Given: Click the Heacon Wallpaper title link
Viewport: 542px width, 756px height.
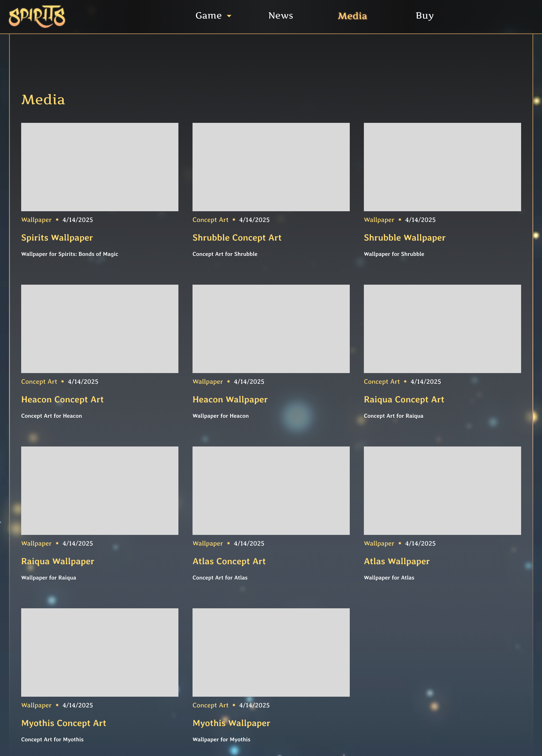Looking at the screenshot, I should click(230, 400).
